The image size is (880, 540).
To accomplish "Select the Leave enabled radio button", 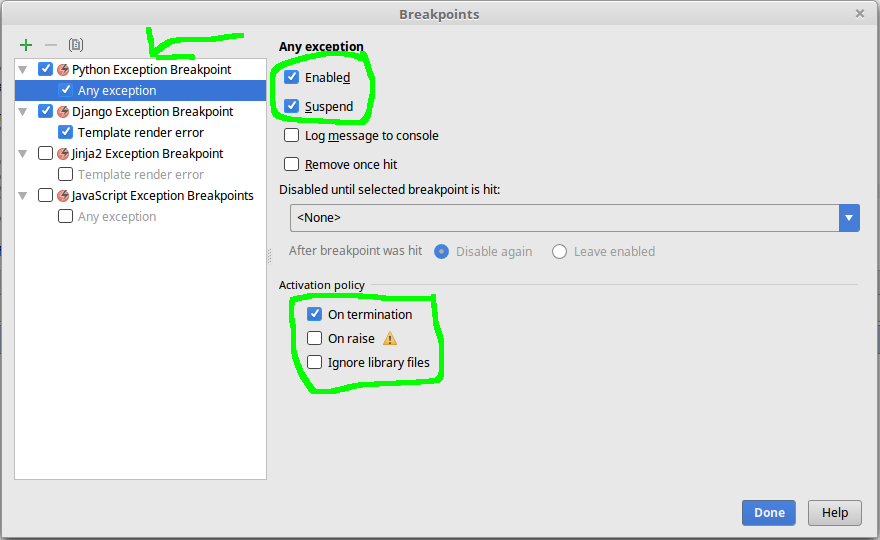I will 560,252.
